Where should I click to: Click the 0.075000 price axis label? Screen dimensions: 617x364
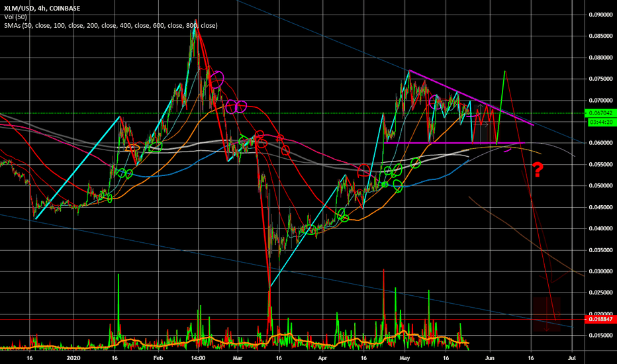tap(601, 79)
